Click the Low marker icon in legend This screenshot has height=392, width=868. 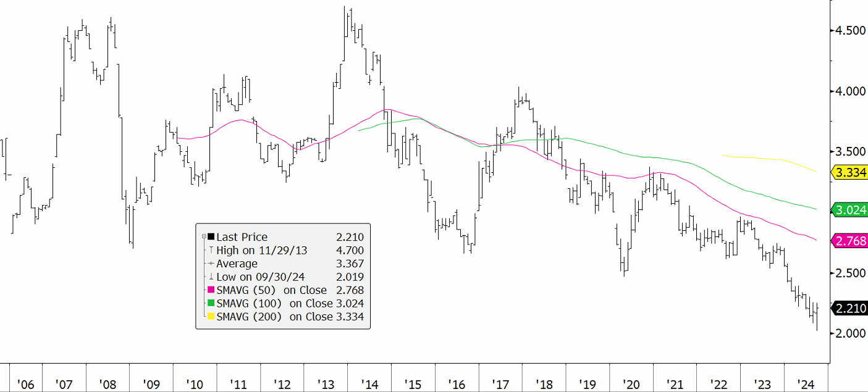tap(211, 277)
